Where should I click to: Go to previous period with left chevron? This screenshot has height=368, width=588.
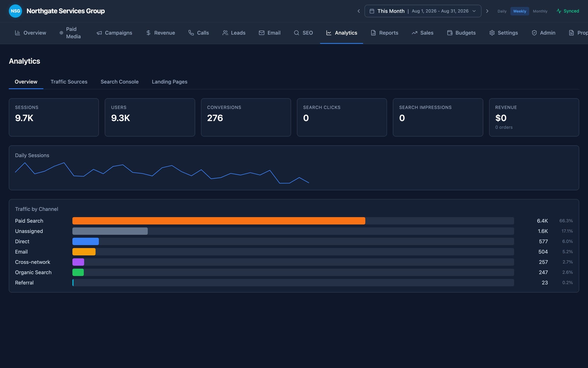click(x=358, y=11)
